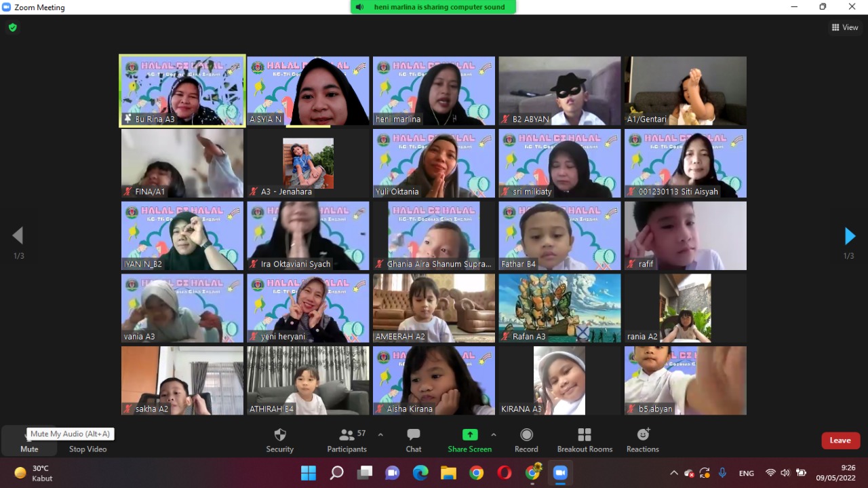
Task: Start recording with Record button
Action: coord(526,440)
